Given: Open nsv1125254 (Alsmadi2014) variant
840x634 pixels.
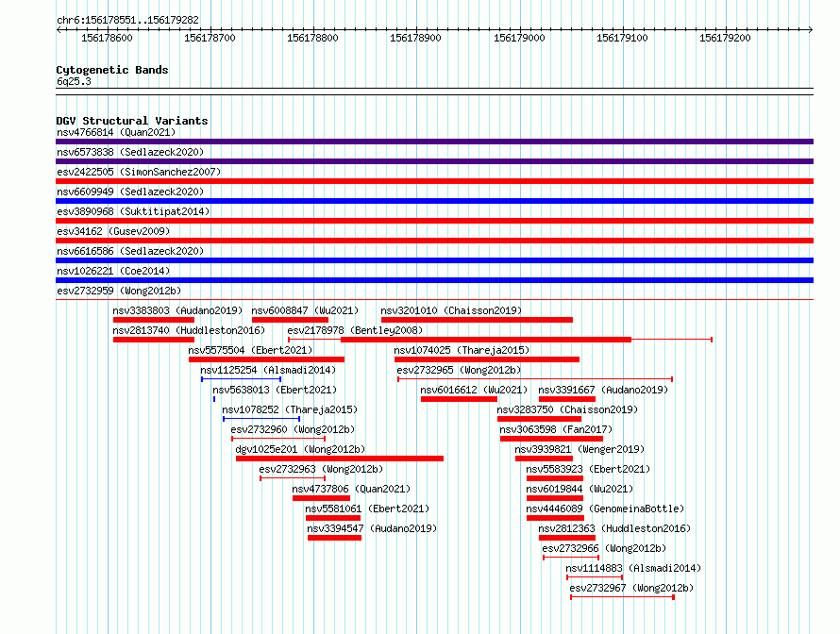Looking at the screenshot, I should click(268, 370).
